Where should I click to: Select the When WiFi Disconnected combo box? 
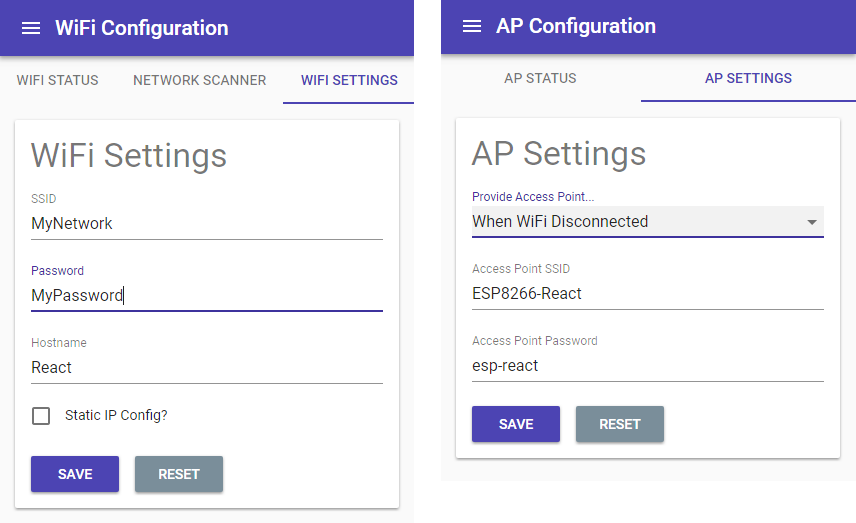[647, 222]
